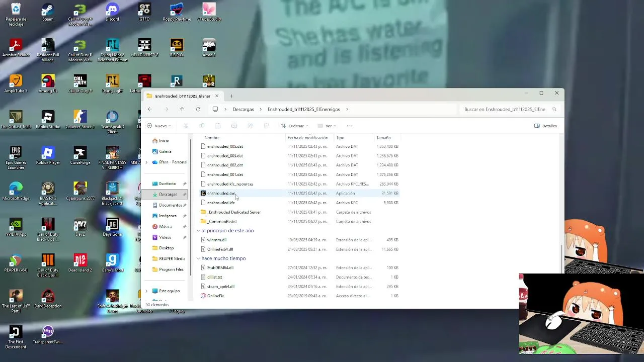Click the Paste toolbar icon

pyautogui.click(x=218, y=126)
